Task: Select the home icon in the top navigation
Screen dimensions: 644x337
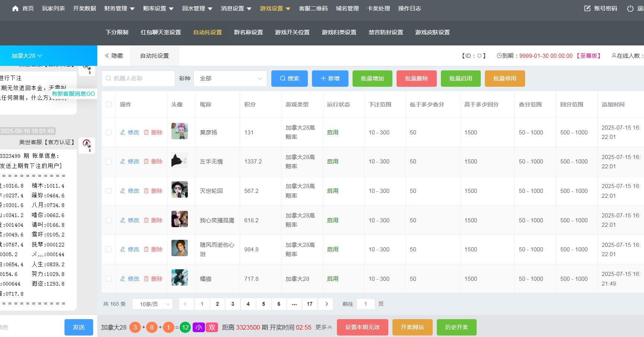Action: (15, 8)
